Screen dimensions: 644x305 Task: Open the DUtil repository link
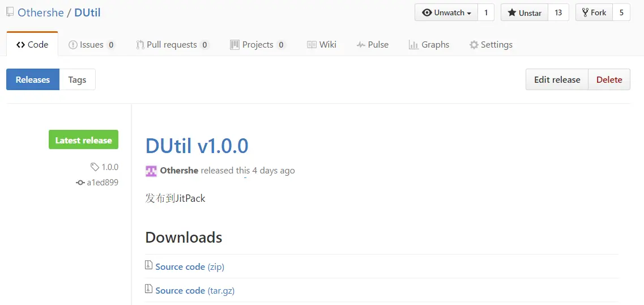87,12
